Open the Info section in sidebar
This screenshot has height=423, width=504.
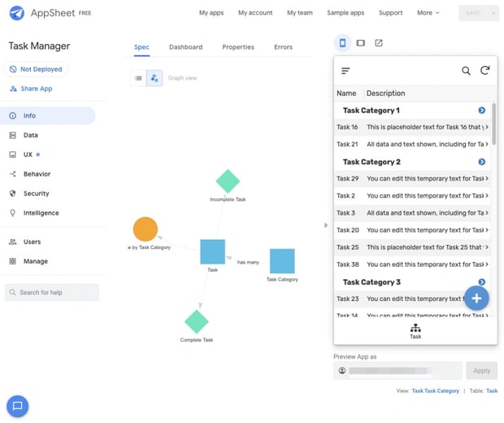point(48,116)
